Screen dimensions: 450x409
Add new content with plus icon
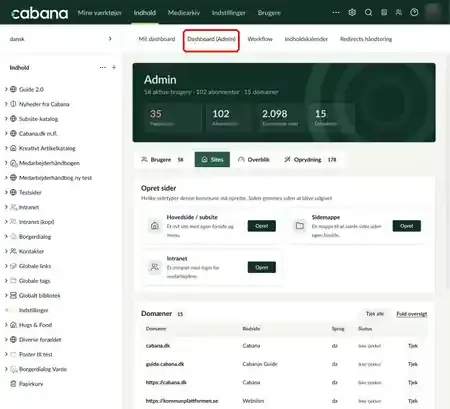click(x=114, y=67)
